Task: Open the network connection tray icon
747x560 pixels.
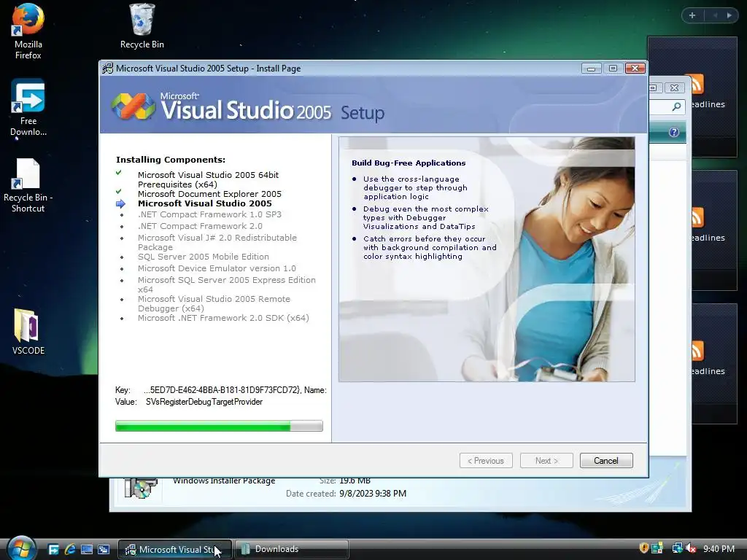Action: click(677, 548)
